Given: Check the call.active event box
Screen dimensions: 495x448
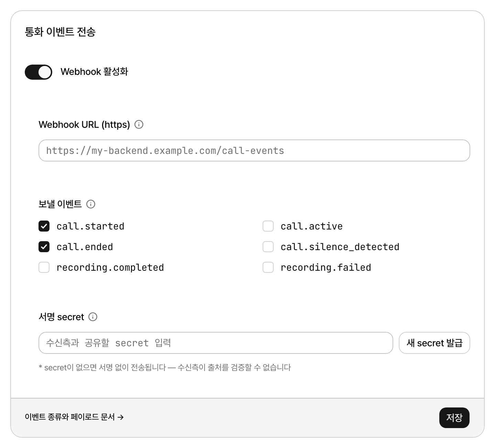Looking at the screenshot, I should pyautogui.click(x=268, y=226).
